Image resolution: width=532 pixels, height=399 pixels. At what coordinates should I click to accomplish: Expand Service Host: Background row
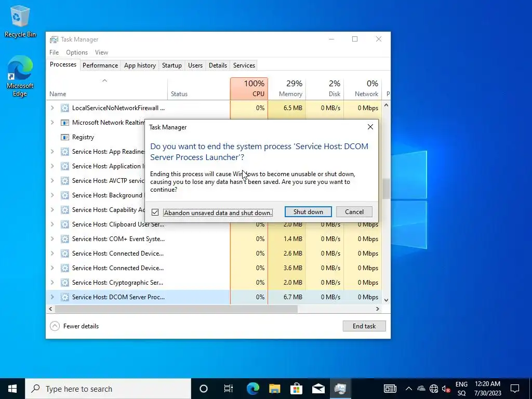coord(52,195)
